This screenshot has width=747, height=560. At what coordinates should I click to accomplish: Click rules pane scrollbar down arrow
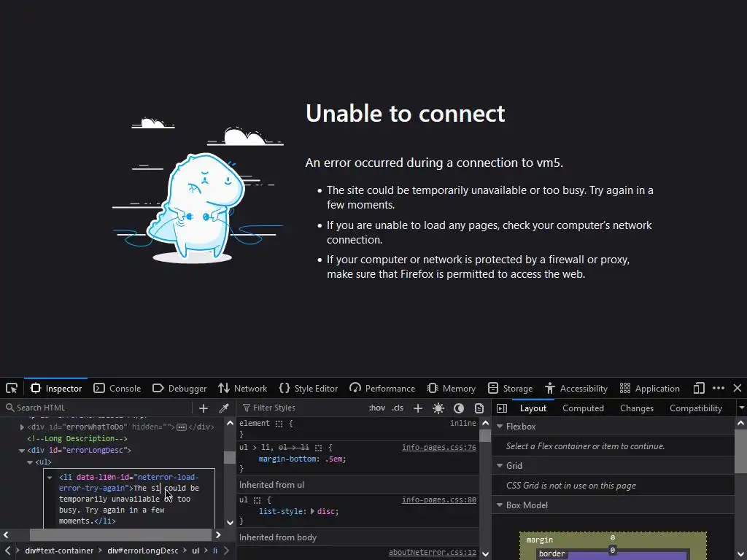point(485,553)
